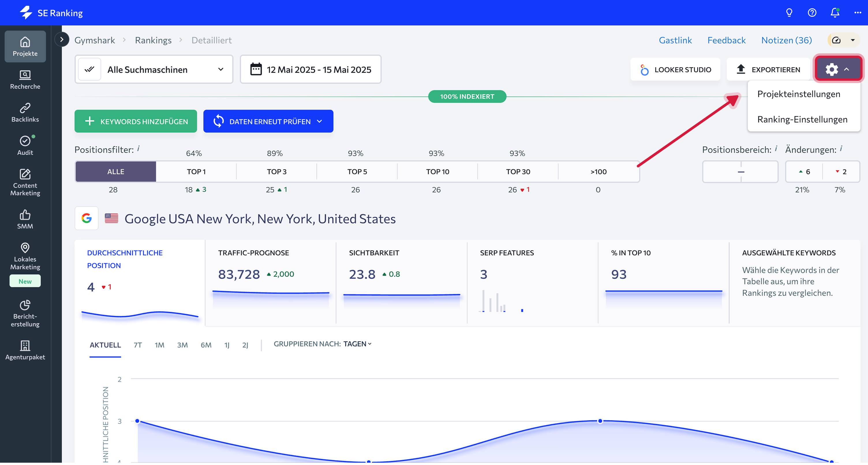Switch to the 7T period tab
The width and height of the screenshot is (868, 465).
click(x=138, y=345)
